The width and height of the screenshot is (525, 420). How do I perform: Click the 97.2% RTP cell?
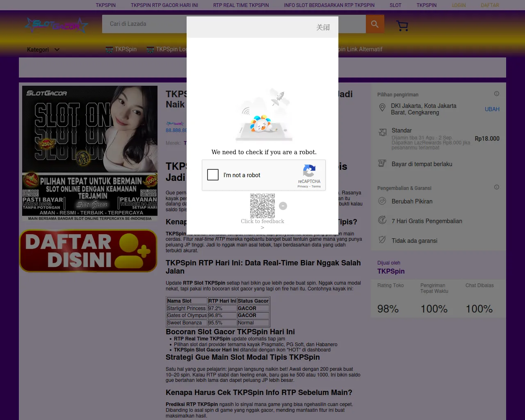click(x=222, y=308)
